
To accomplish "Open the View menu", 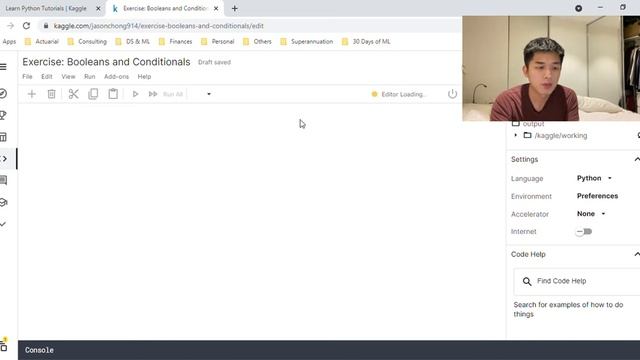I will (x=68, y=77).
